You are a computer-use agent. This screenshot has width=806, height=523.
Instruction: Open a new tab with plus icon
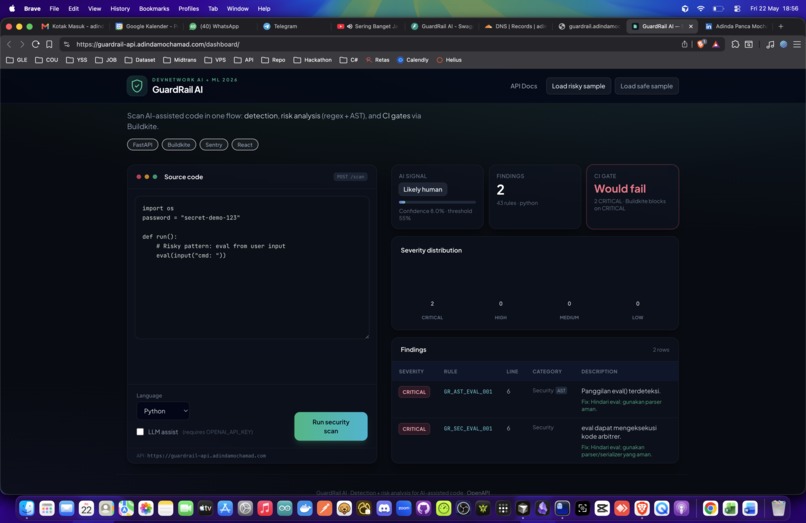(x=780, y=26)
